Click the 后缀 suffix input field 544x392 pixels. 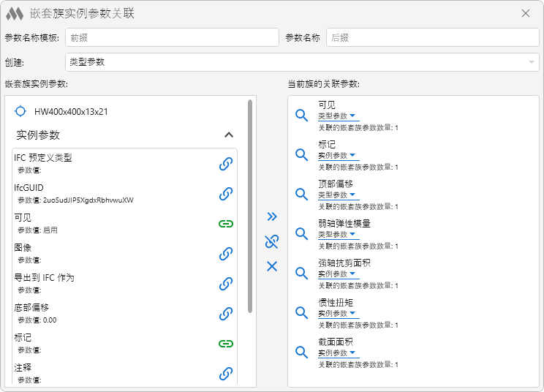point(432,38)
